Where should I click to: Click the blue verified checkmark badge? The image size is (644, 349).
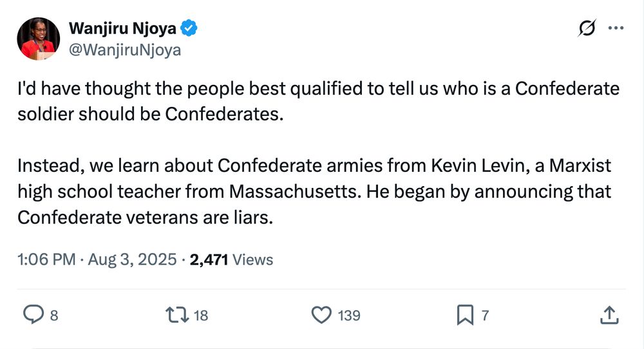[x=189, y=28]
